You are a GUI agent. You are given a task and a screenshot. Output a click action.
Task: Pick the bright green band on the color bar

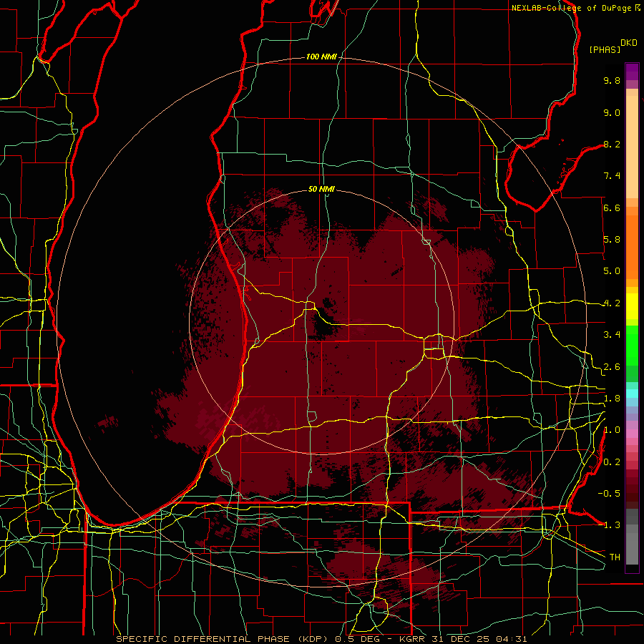click(632, 346)
